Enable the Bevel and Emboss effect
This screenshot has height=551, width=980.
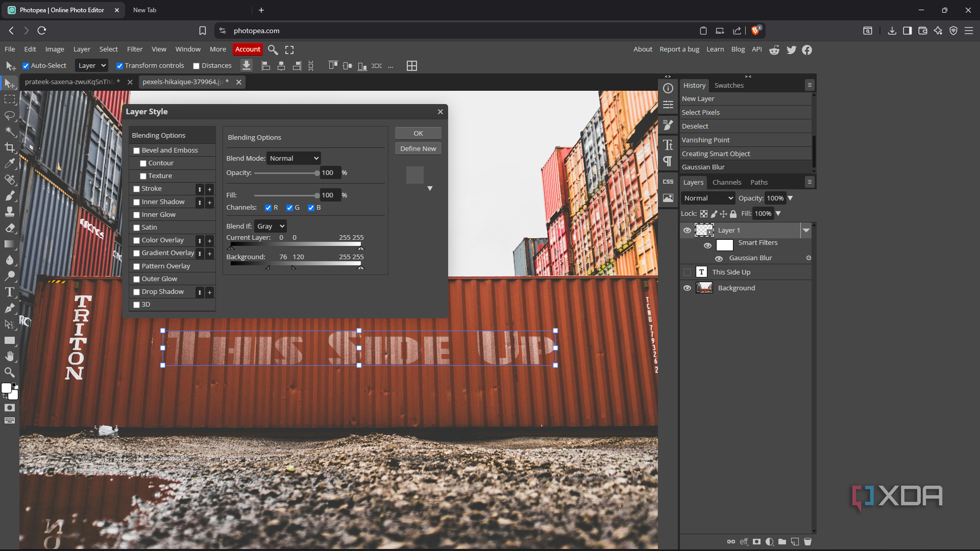point(137,151)
